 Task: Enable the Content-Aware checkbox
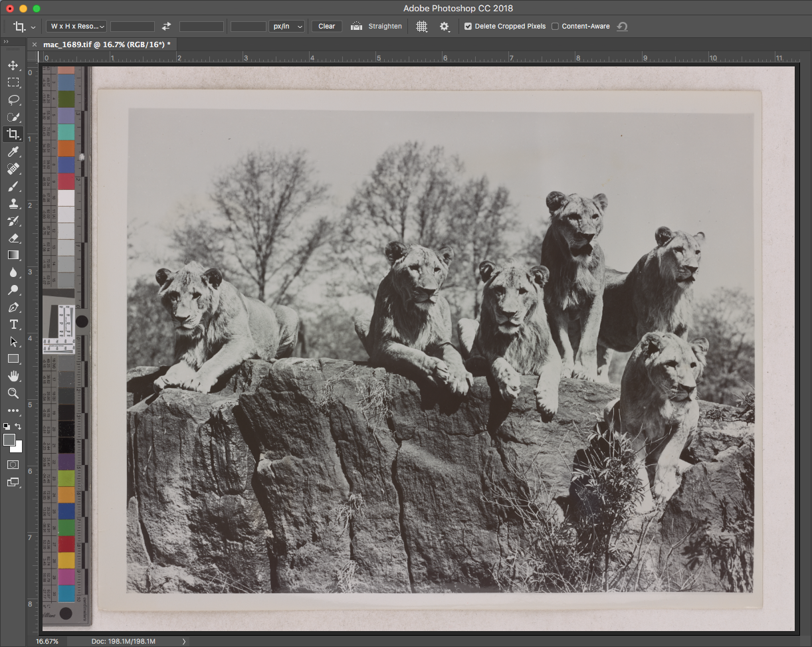click(555, 27)
